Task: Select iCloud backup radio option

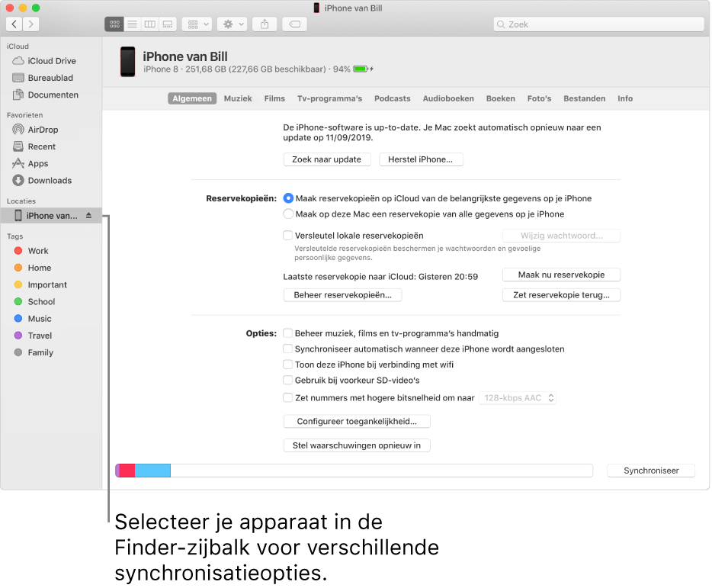Action: click(x=288, y=198)
